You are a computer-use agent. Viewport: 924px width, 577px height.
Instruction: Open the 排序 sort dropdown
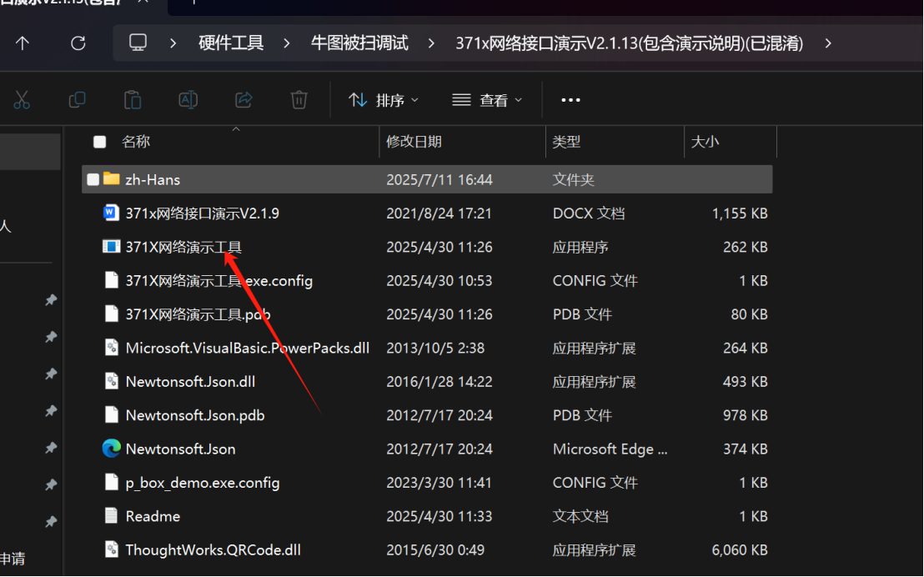coord(383,100)
